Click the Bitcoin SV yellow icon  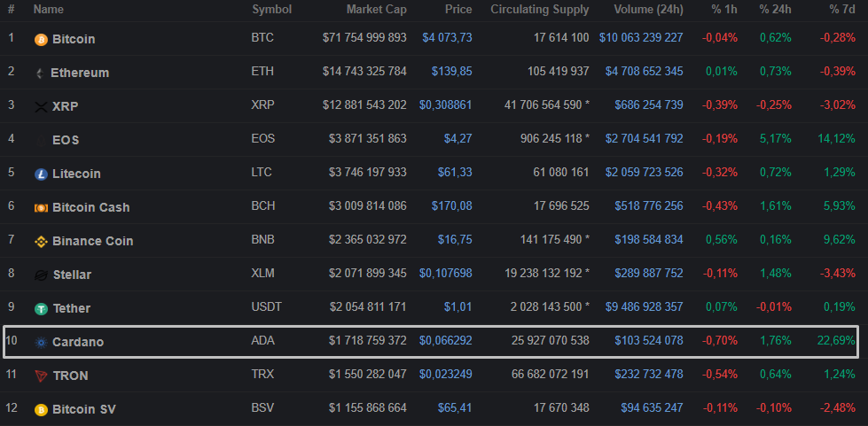[41, 409]
